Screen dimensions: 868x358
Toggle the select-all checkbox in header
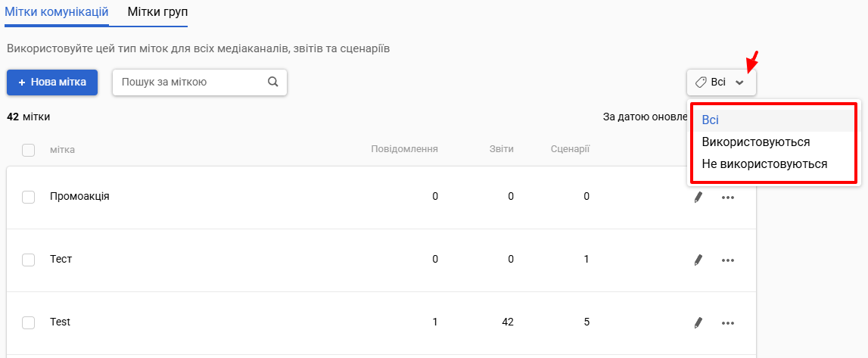pyautogui.click(x=28, y=150)
